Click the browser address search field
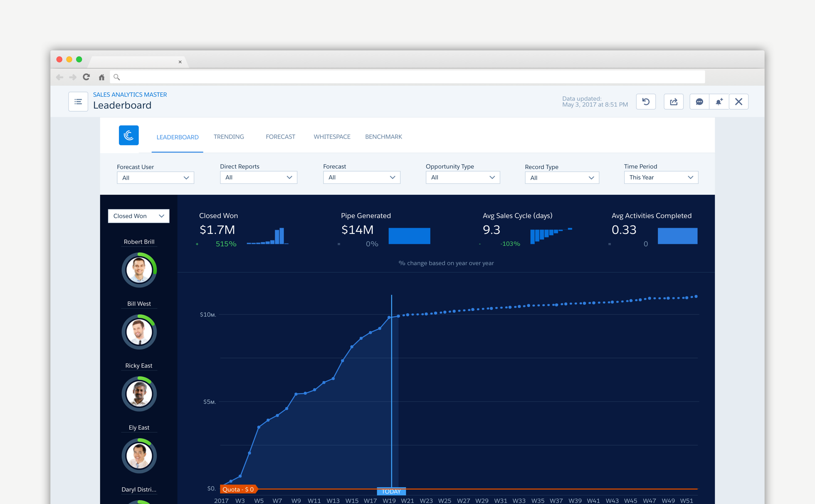Image resolution: width=815 pixels, height=504 pixels. click(x=407, y=77)
